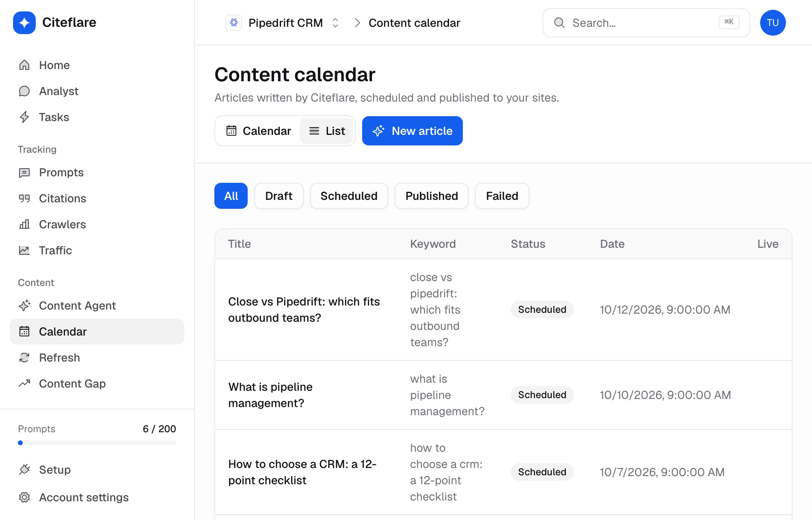Open article 'What is pipeline management?'
812x520 pixels.
pos(270,395)
